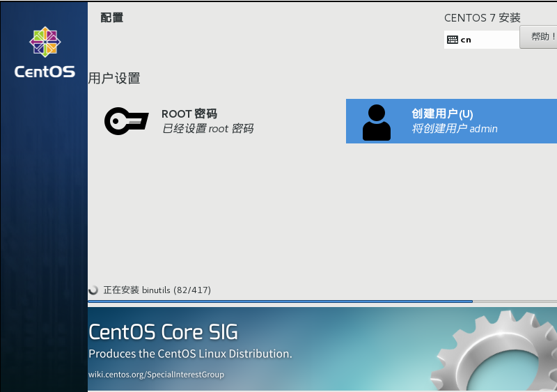Click the user silhouette icon for Create User
The image size is (557, 392).
click(x=377, y=123)
